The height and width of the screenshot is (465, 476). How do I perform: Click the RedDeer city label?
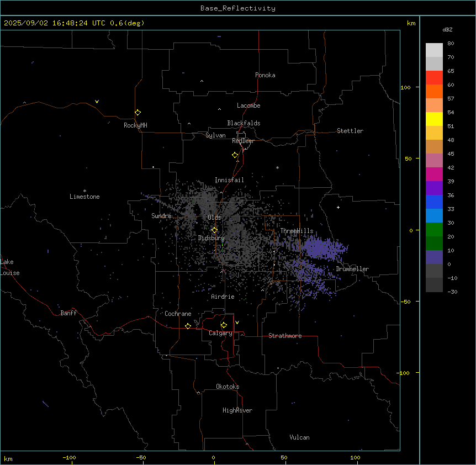243,141
